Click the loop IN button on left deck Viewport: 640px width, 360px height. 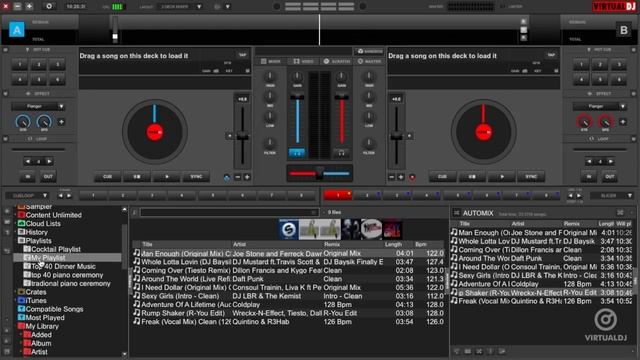pyautogui.click(x=28, y=177)
